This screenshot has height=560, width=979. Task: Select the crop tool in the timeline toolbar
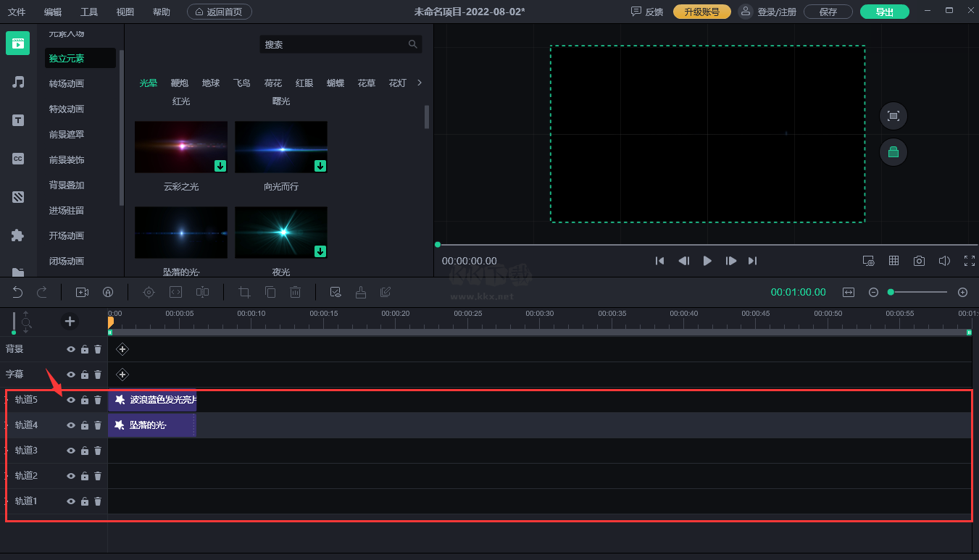(244, 292)
